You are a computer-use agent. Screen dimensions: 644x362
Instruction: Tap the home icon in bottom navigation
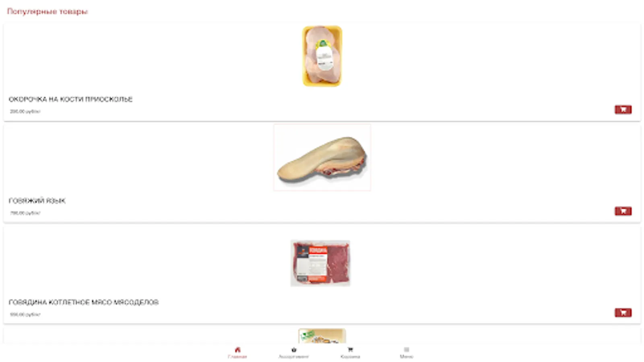pos(237,350)
